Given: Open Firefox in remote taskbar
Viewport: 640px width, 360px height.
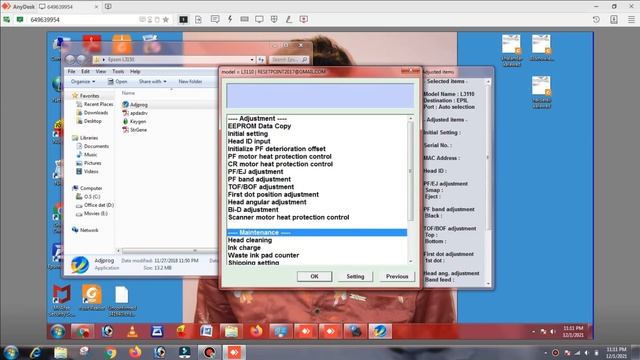Looking at the screenshot, I should 256,331.
